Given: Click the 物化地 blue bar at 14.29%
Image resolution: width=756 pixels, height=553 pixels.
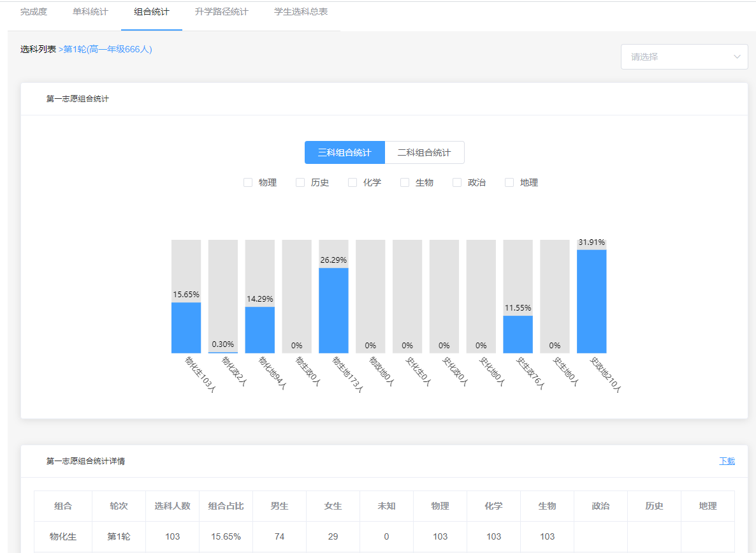Looking at the screenshot, I should (260, 330).
